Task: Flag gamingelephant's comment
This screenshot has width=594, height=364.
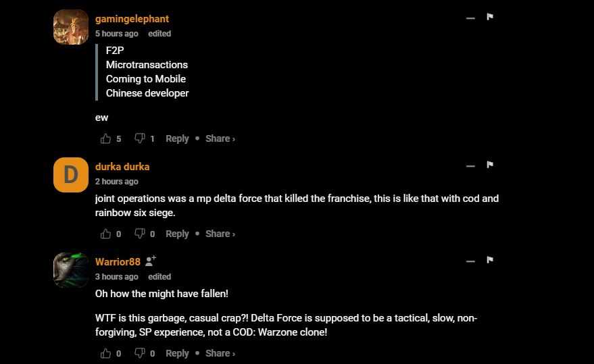Action: point(490,17)
